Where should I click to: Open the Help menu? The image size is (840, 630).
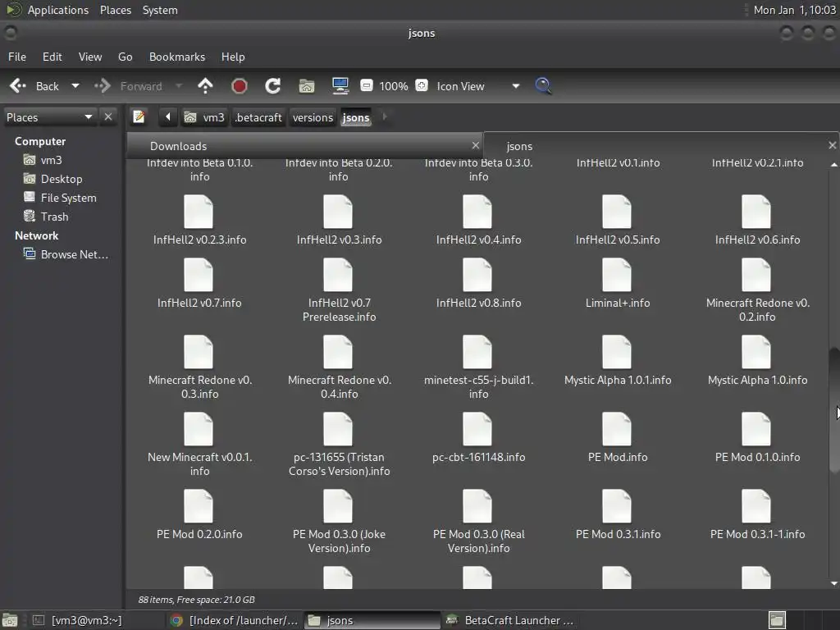[x=233, y=57]
